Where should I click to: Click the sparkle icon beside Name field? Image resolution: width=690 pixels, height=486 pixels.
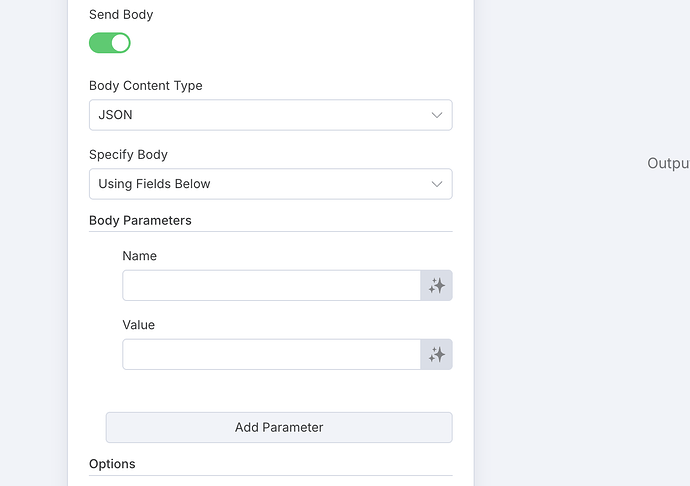pyautogui.click(x=436, y=286)
